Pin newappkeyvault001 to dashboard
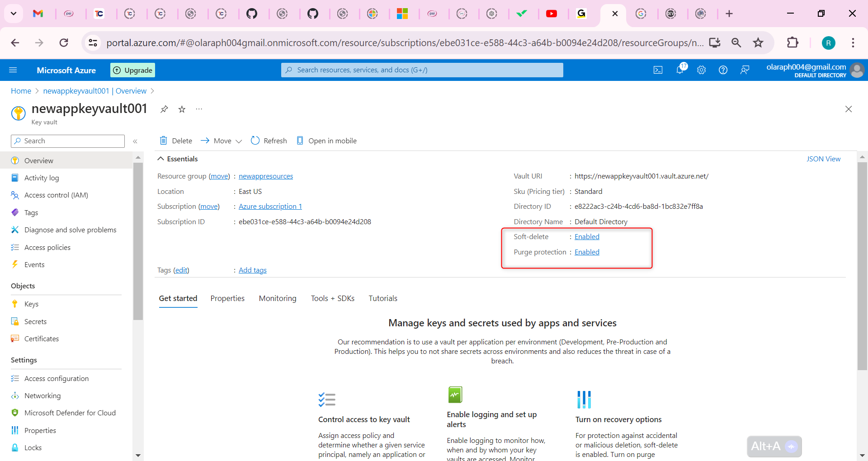Viewport: 868px width, 461px height. (164, 109)
